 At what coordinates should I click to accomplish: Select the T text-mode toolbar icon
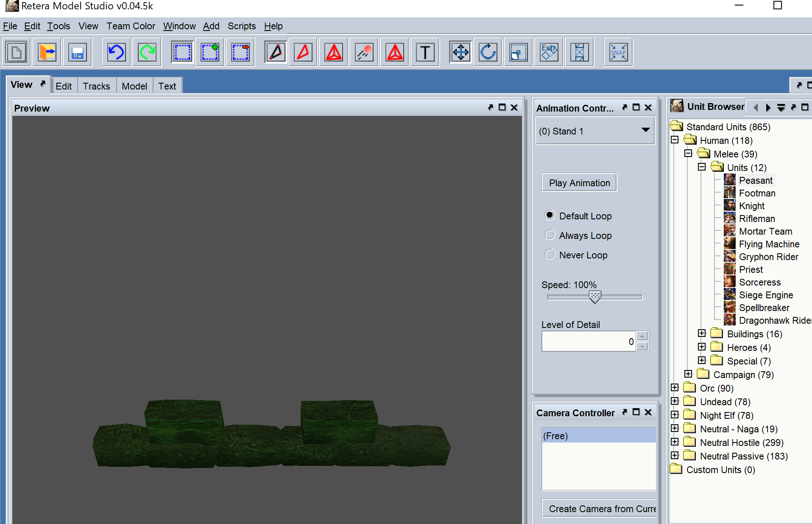click(x=425, y=53)
